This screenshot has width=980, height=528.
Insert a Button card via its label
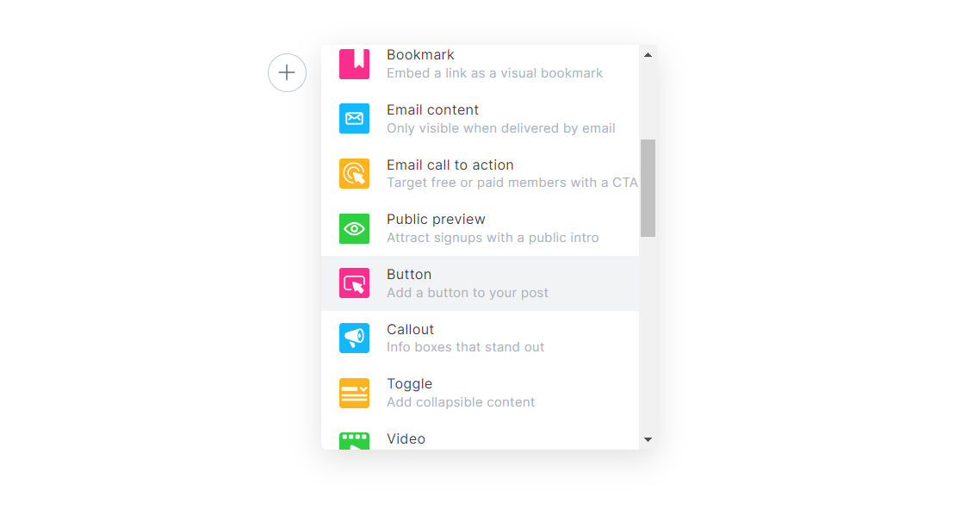(x=409, y=274)
